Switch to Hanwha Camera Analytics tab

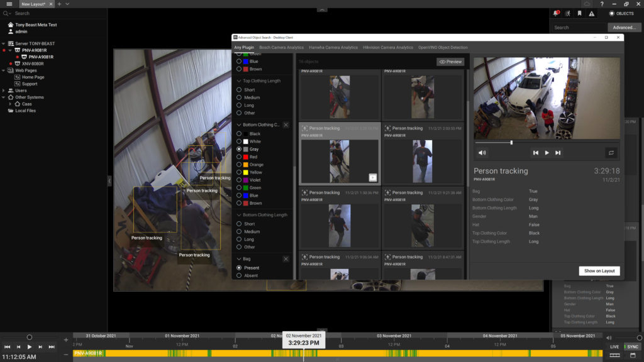pos(333,48)
